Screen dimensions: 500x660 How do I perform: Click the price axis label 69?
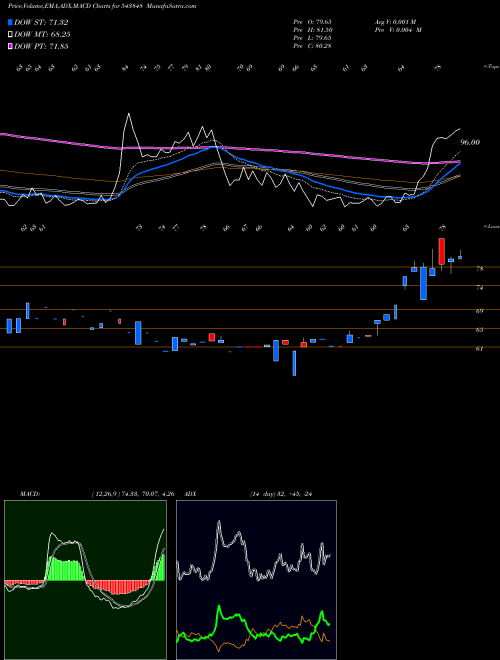click(x=479, y=311)
